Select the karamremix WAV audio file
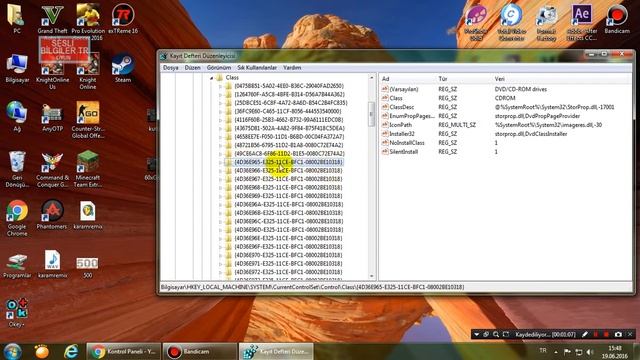The height and width of the screenshot is (360, 640). tap(52, 264)
